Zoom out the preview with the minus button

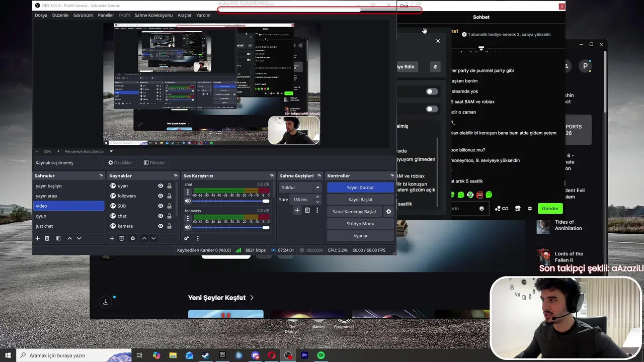pyautogui.click(x=37, y=151)
